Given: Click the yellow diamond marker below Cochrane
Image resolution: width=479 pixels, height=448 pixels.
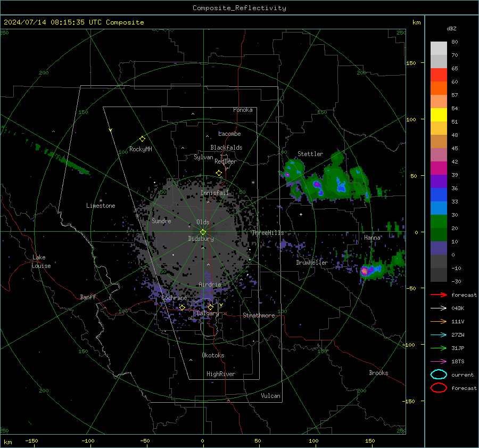Looking at the screenshot, I should pyautogui.click(x=182, y=308).
